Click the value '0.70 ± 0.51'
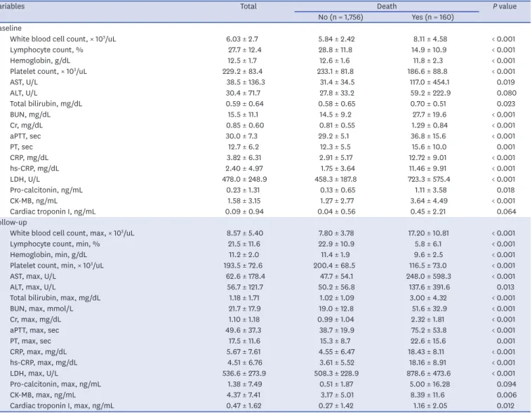This screenshot has height=413, width=532. point(428,104)
